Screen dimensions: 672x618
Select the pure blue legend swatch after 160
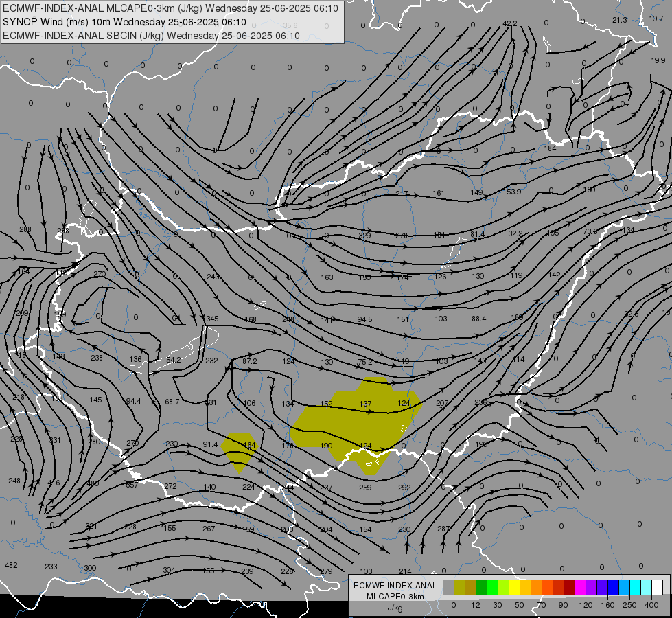coord(613,588)
